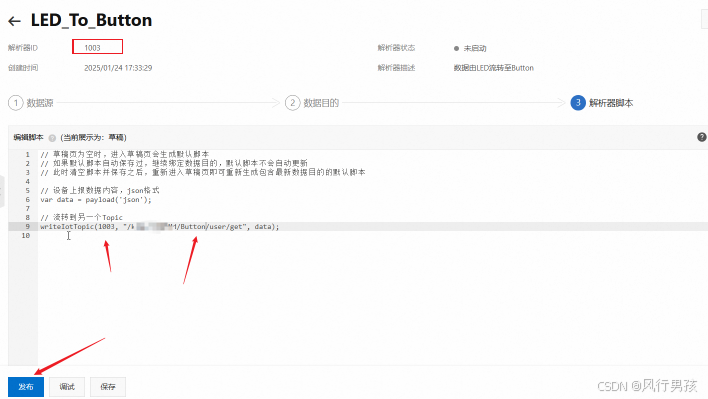
Task: Go back using the left arrow icon
Action: (14, 21)
